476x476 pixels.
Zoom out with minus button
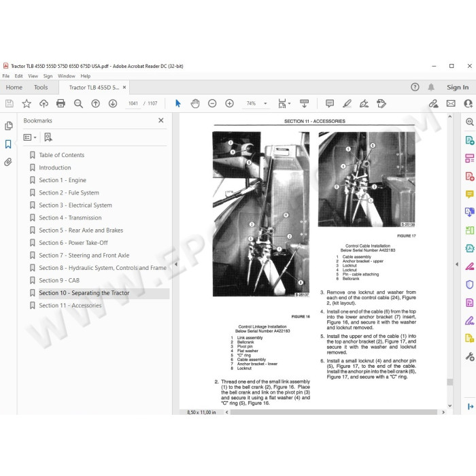pos(212,103)
